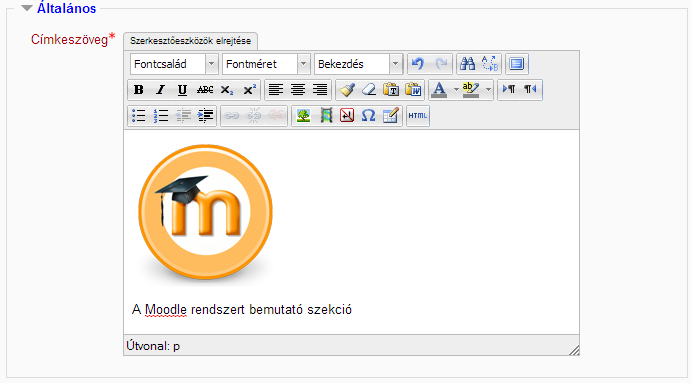Click the Általános section heading
Screen dimensions: 691x383
pyautogui.click(x=67, y=8)
